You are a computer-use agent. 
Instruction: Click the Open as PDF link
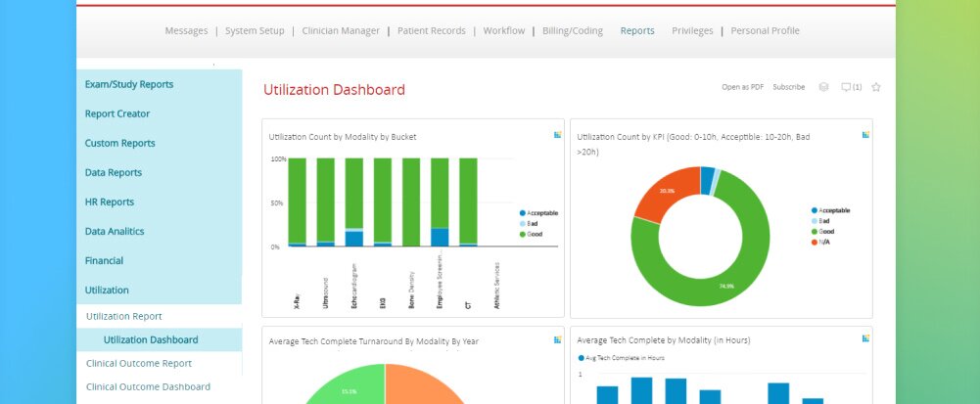coord(742,87)
